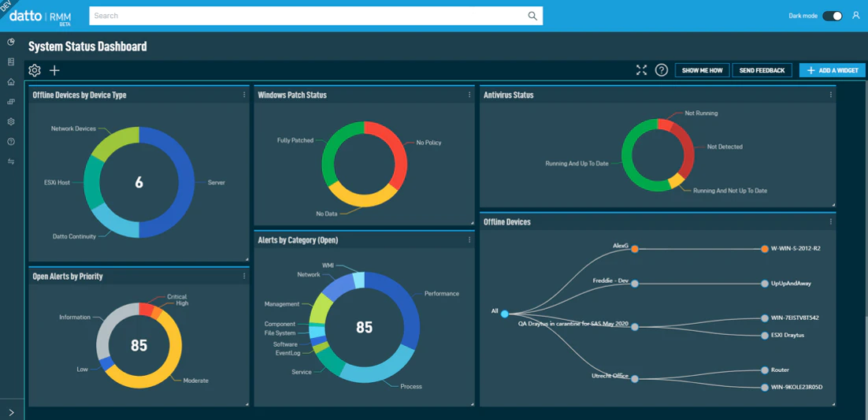The image size is (868, 420).
Task: Select the Freddie - Dev tree node
Action: [x=635, y=284]
